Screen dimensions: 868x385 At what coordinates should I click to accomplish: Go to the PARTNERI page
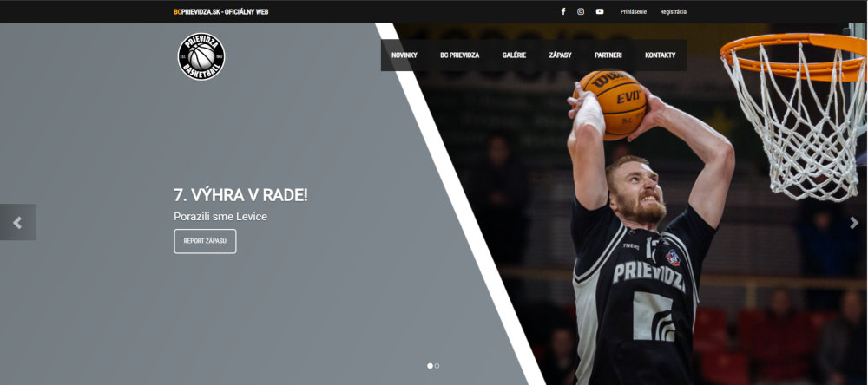point(608,55)
